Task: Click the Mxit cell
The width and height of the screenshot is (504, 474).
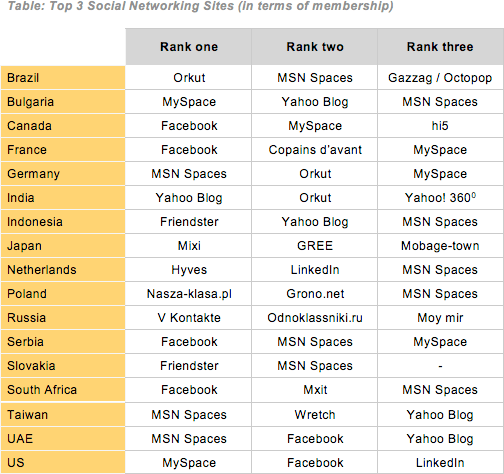Action: point(315,390)
